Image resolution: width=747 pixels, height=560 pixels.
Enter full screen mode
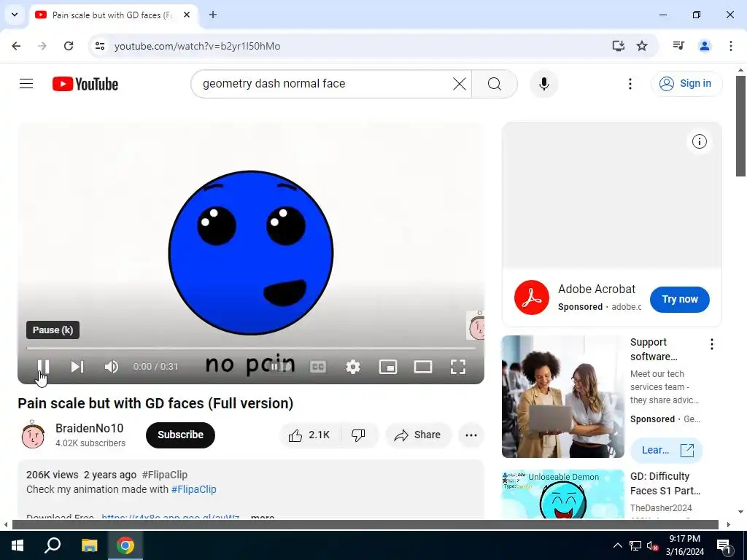tap(458, 367)
